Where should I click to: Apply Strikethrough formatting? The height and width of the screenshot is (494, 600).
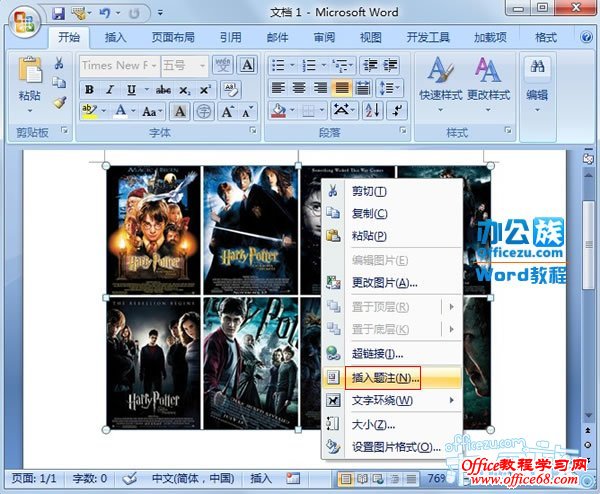pos(163,90)
